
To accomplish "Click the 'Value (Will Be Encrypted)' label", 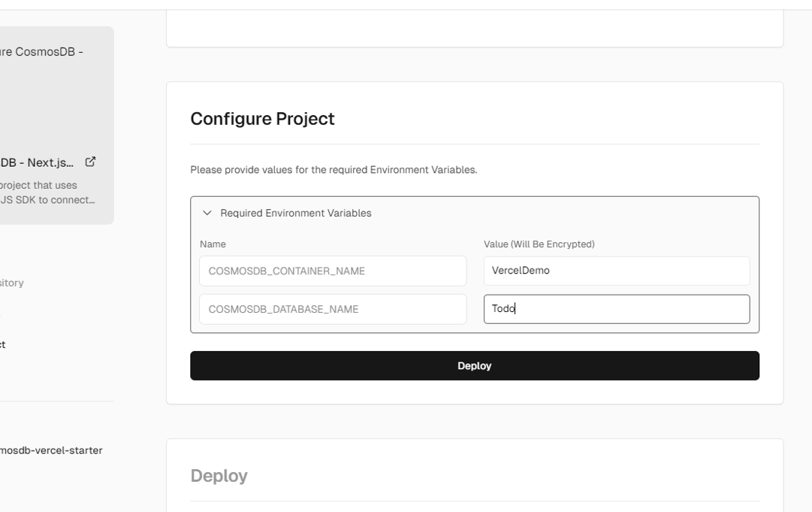I will click(x=539, y=244).
